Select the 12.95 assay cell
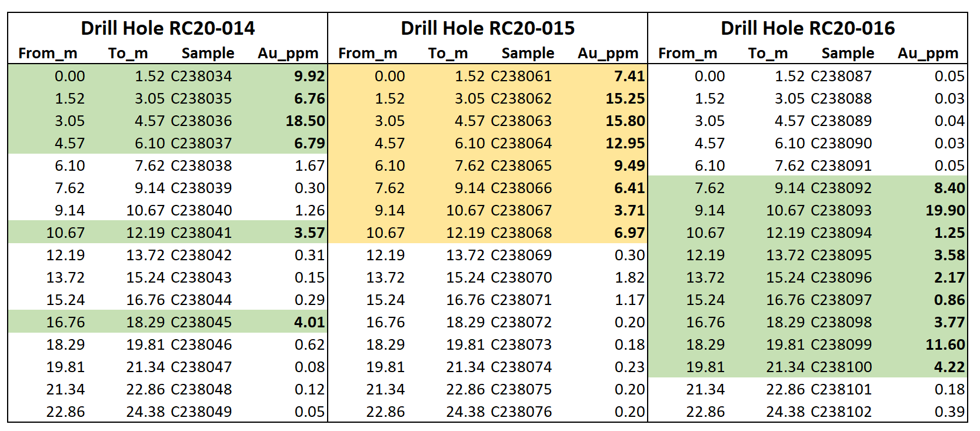The image size is (980, 431). click(x=625, y=144)
